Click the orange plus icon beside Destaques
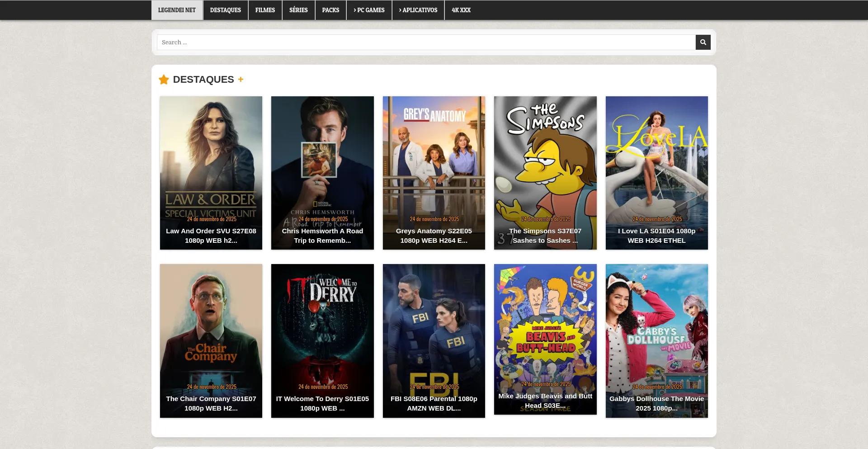This screenshot has width=868, height=449. (x=241, y=80)
